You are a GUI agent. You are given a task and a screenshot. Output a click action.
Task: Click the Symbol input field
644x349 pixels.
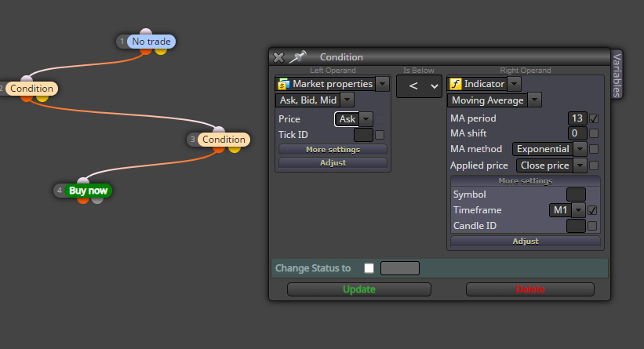coord(576,194)
